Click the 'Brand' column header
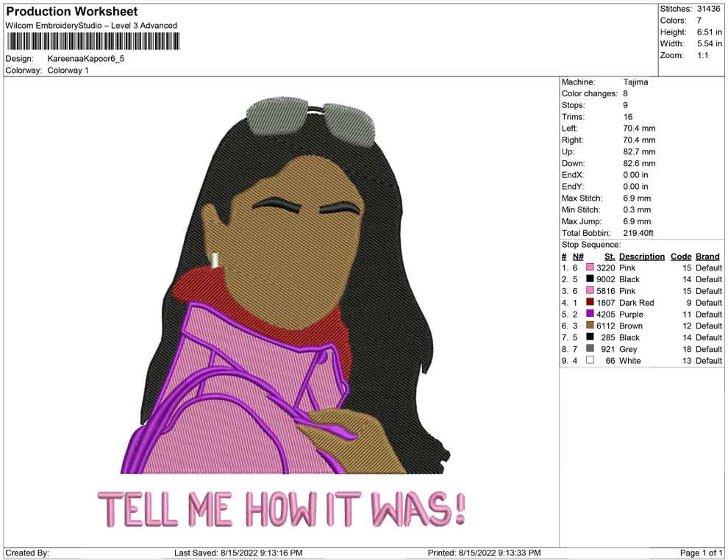This screenshot has width=728, height=560. (x=707, y=256)
